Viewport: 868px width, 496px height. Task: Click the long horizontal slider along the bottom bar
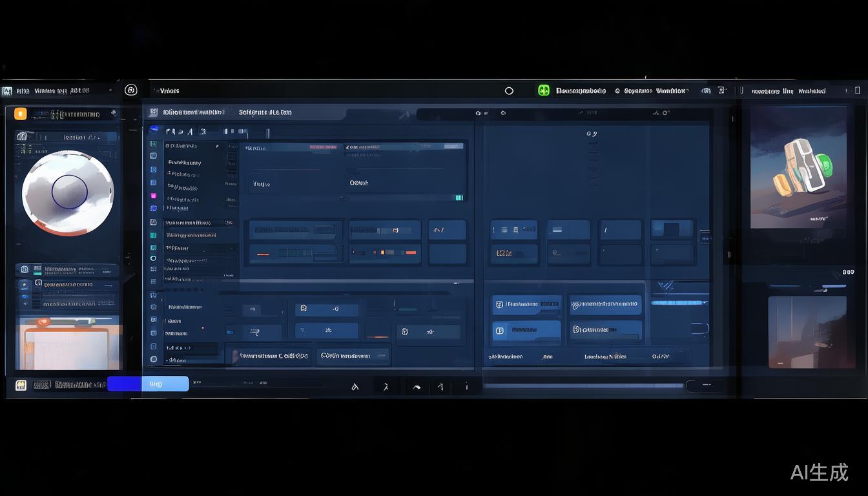coord(581,386)
